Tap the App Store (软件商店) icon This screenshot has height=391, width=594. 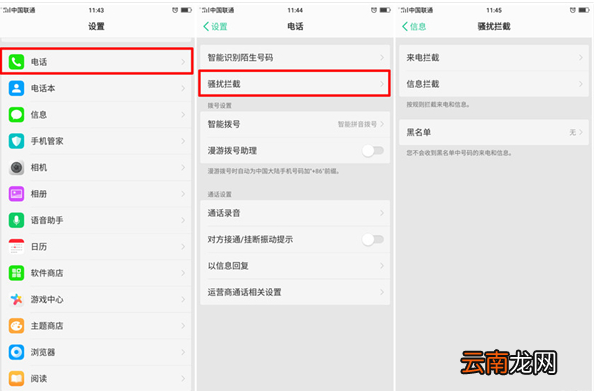click(x=16, y=273)
